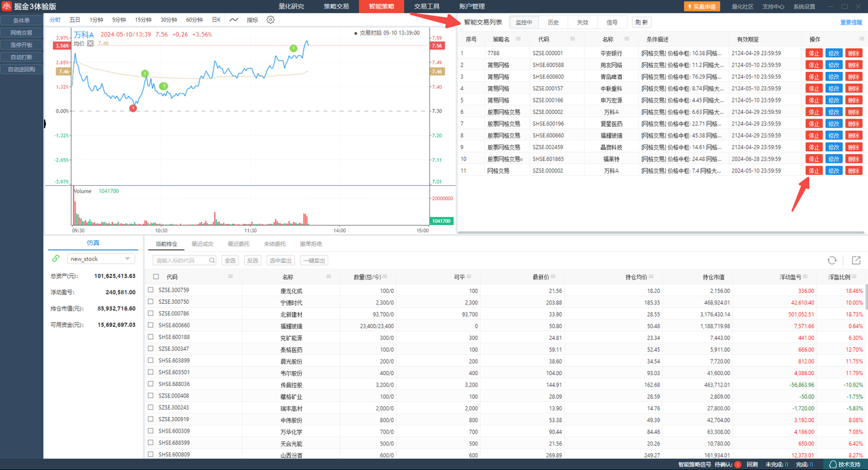Open the chart settings gear icon

click(271, 20)
